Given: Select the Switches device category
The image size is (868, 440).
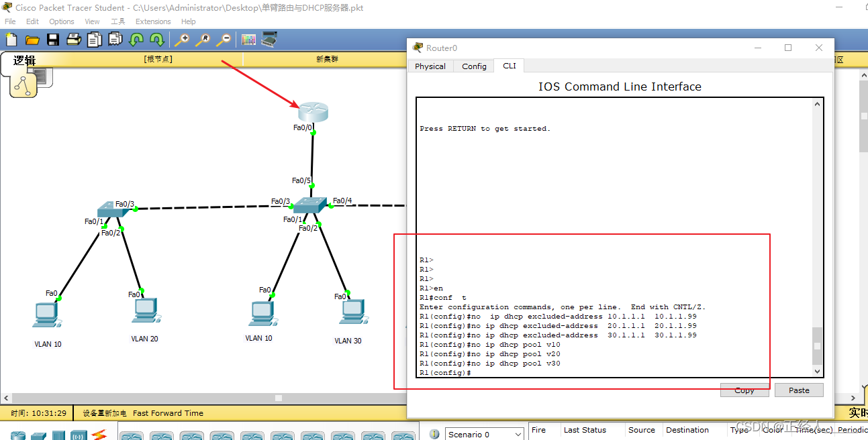Looking at the screenshot, I should 38,435.
